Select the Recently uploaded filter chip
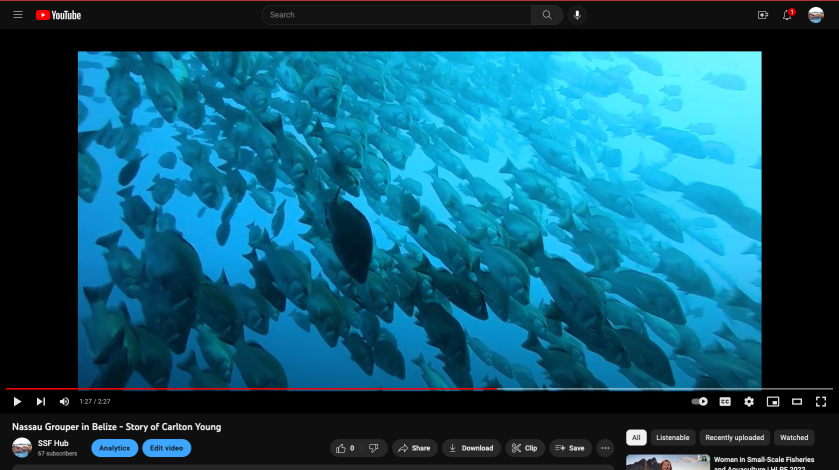This screenshot has height=470, width=839. (734, 437)
